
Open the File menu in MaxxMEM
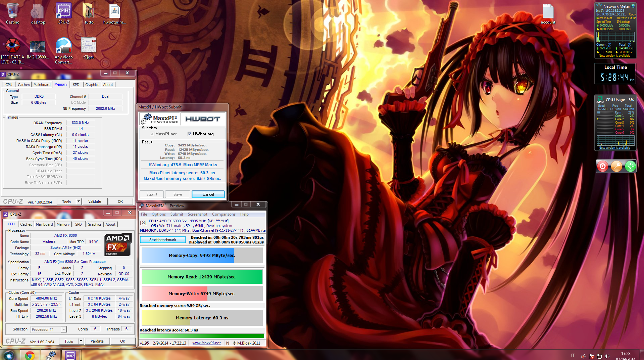(x=144, y=214)
